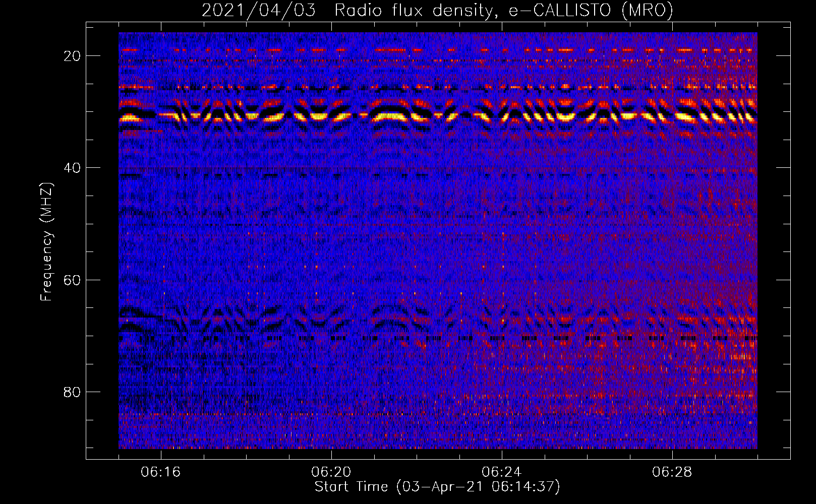
Task: Click the '06:28' time tick label
Action: point(672,472)
